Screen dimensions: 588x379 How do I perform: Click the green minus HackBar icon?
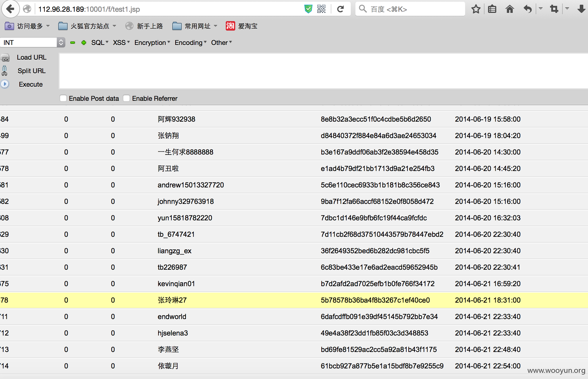pyautogui.click(x=73, y=43)
